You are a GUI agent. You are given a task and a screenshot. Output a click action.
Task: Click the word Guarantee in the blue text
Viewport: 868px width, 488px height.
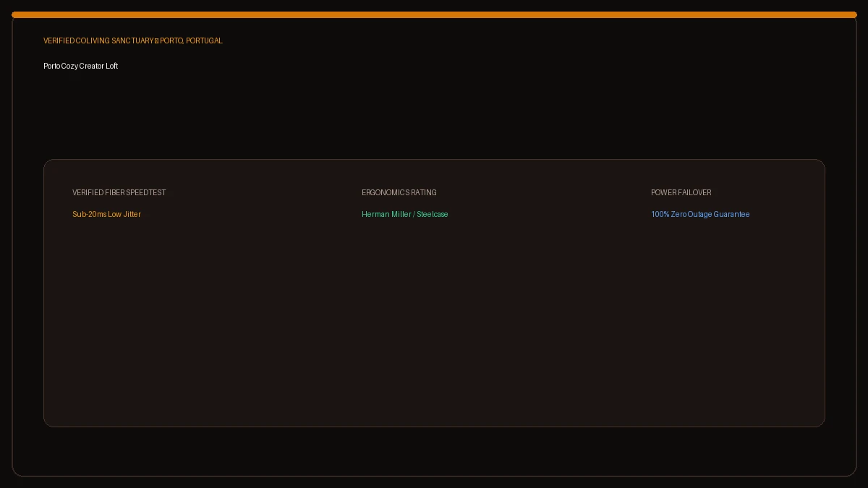point(731,214)
